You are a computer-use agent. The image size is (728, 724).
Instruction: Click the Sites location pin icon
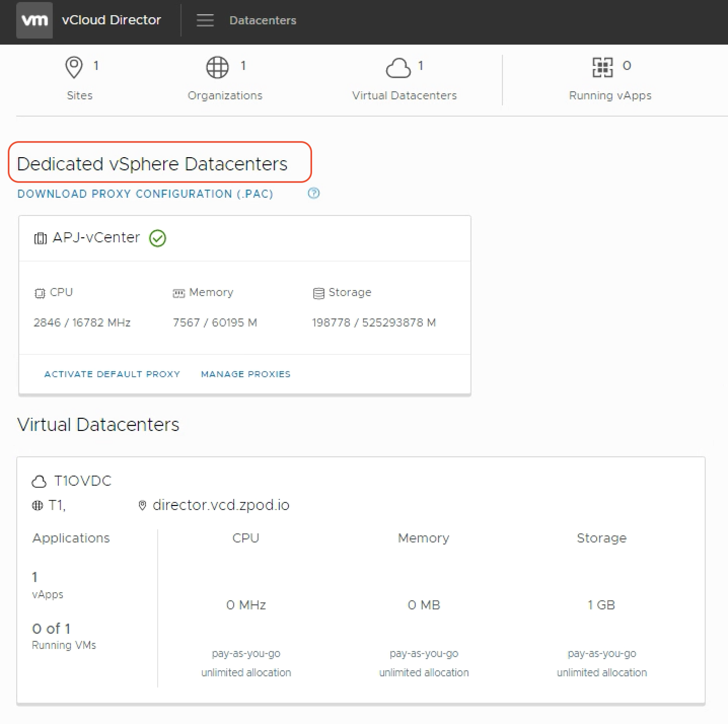[74, 67]
